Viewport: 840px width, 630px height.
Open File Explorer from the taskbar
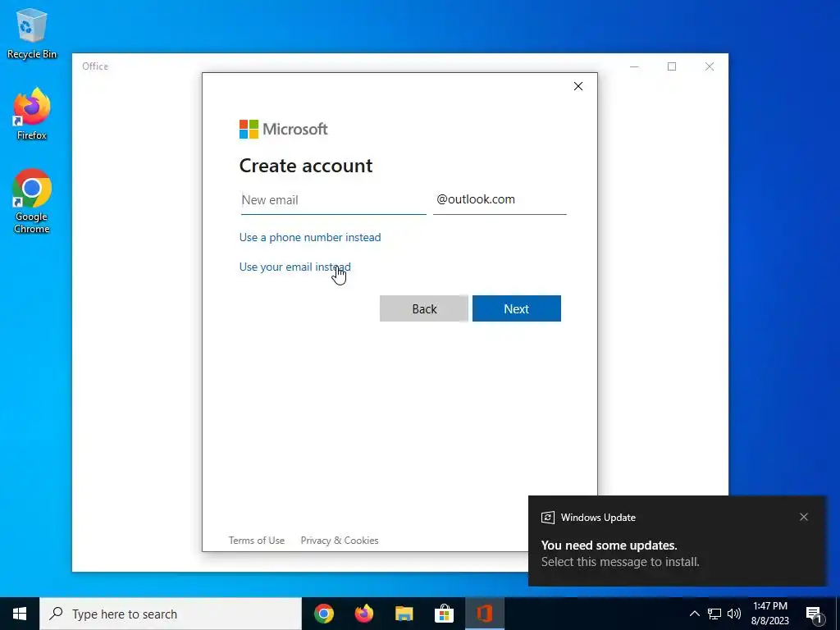pyautogui.click(x=404, y=614)
